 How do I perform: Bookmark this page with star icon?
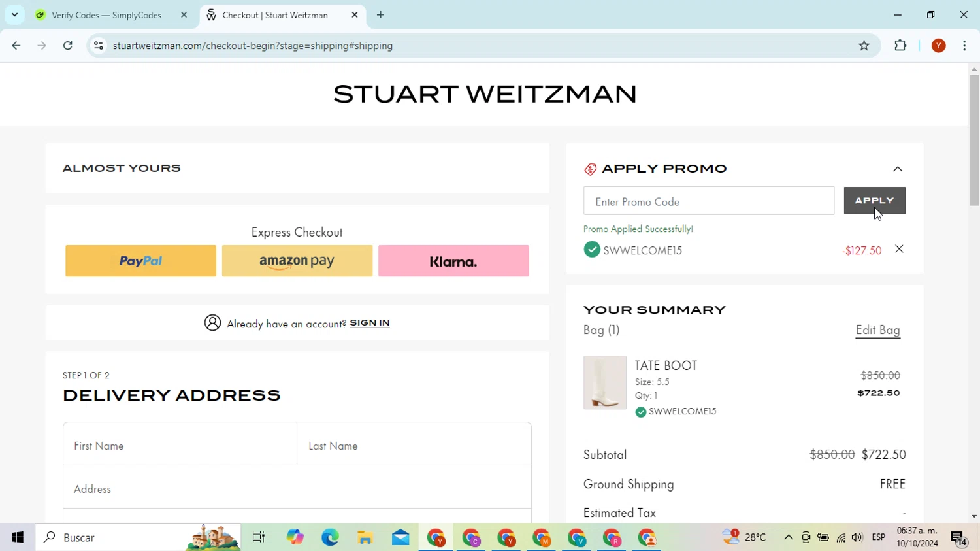864,46
